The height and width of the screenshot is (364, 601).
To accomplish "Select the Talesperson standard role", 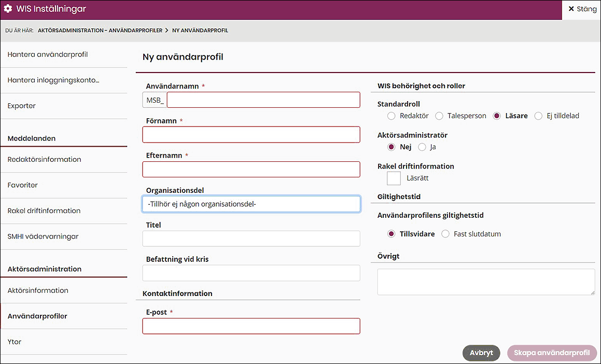I will click(439, 116).
